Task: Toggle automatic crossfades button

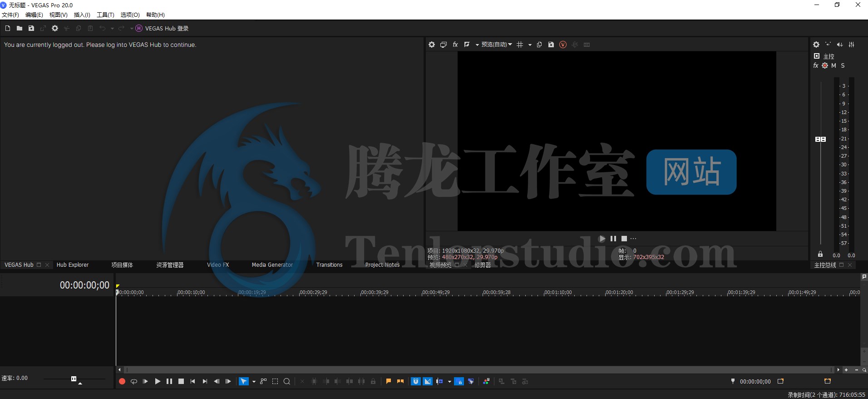Action: pyautogui.click(x=428, y=381)
